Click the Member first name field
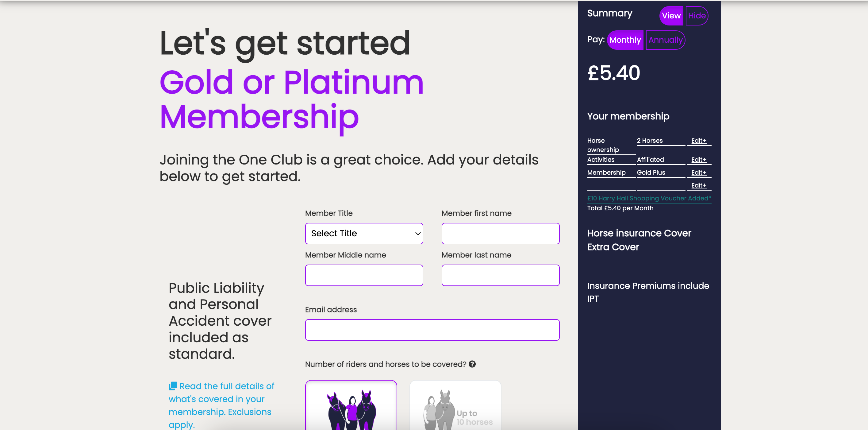 [500, 233]
